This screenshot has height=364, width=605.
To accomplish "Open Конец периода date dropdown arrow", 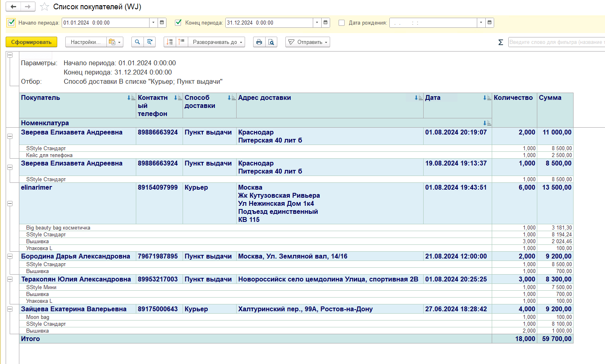I will 317,23.
